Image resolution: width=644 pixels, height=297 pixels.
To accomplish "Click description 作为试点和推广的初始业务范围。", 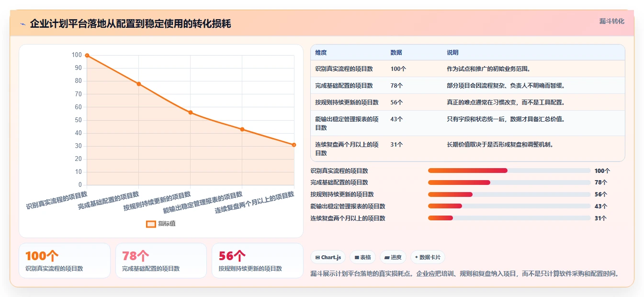I will tap(488, 69).
